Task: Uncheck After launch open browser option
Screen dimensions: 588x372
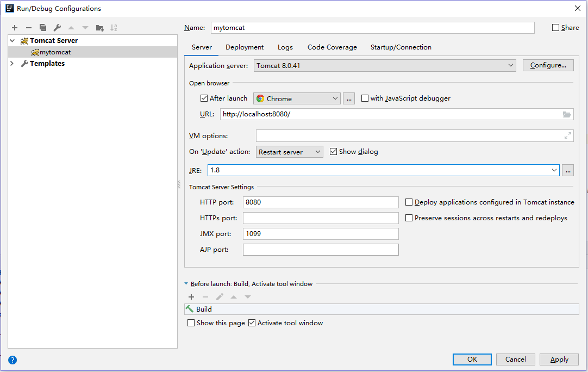Action: (x=204, y=98)
